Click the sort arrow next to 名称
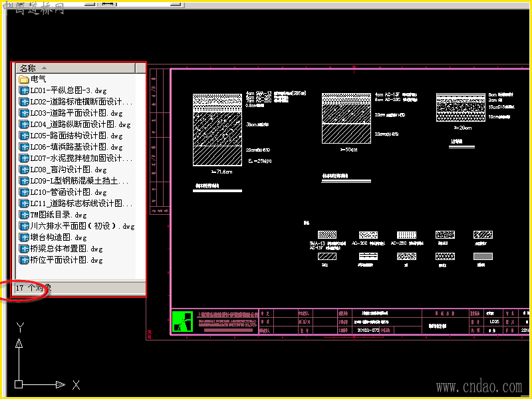 tap(44, 68)
